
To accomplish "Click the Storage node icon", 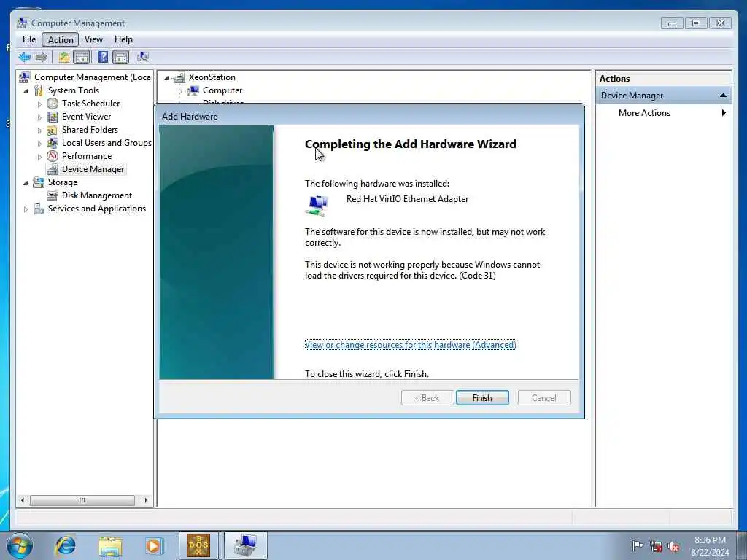I will tap(39, 182).
